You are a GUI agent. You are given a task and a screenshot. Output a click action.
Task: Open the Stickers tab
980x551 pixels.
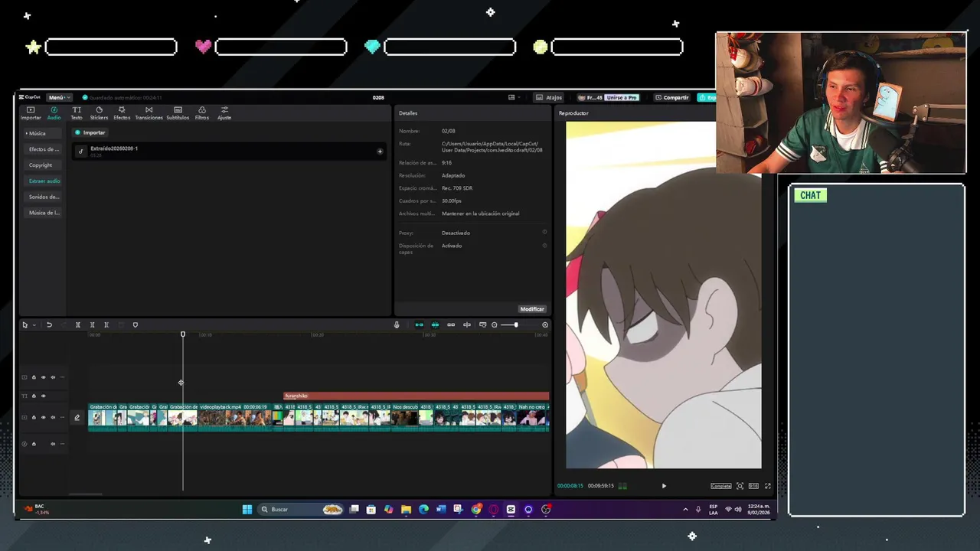[x=99, y=113]
